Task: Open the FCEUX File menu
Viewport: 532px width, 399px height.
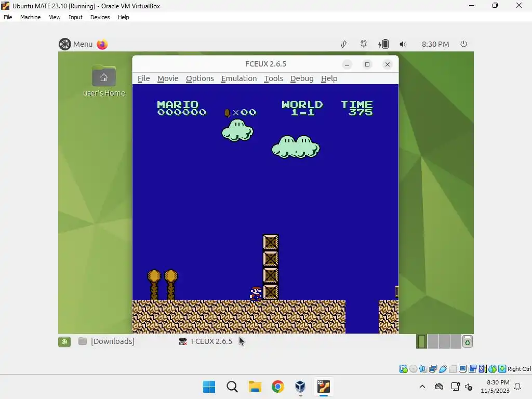Action: tap(143, 78)
